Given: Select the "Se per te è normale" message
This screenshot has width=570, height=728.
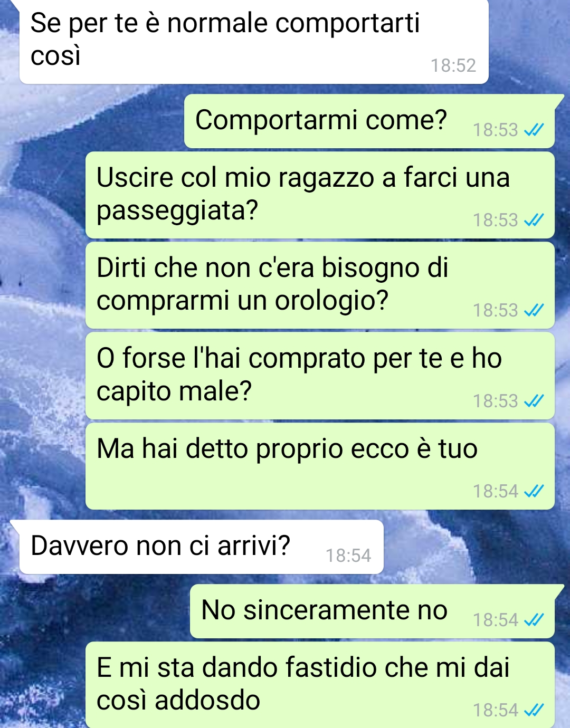Looking at the screenshot, I should [254, 42].
